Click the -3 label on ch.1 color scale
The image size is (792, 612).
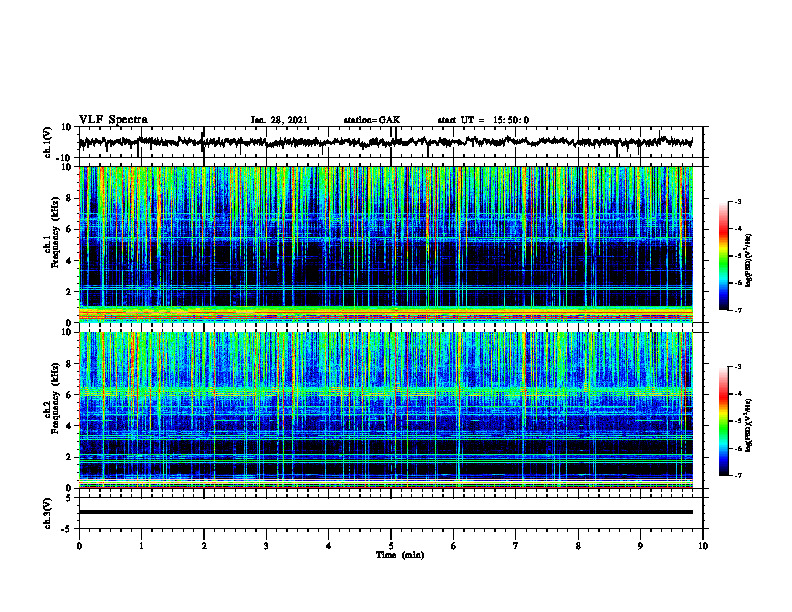[x=737, y=201]
